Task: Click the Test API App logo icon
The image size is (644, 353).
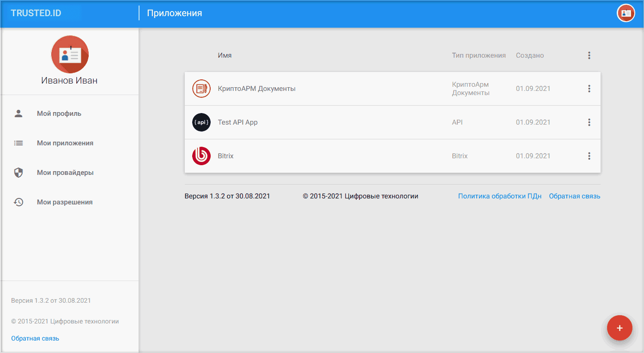Action: pos(201,122)
